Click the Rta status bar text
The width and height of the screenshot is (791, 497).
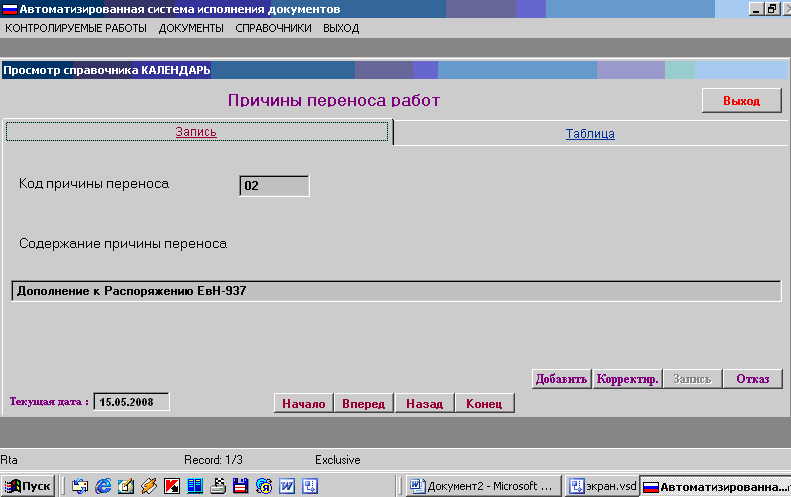(9, 460)
